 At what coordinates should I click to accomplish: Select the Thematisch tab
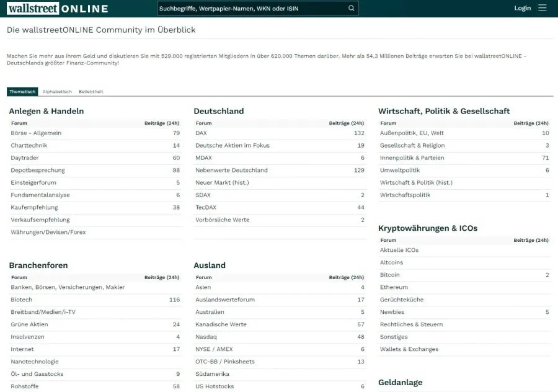(x=22, y=92)
